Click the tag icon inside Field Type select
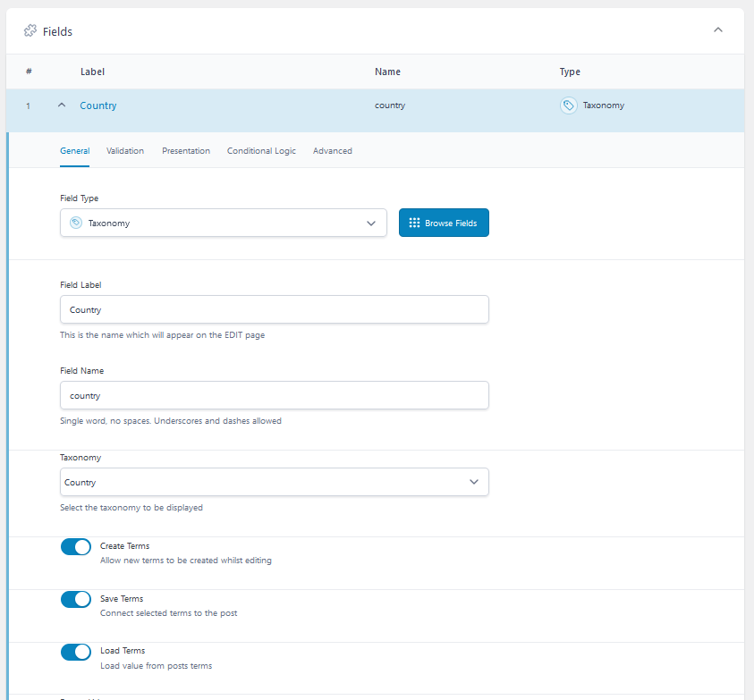Viewport: 754px width, 700px height. point(76,223)
